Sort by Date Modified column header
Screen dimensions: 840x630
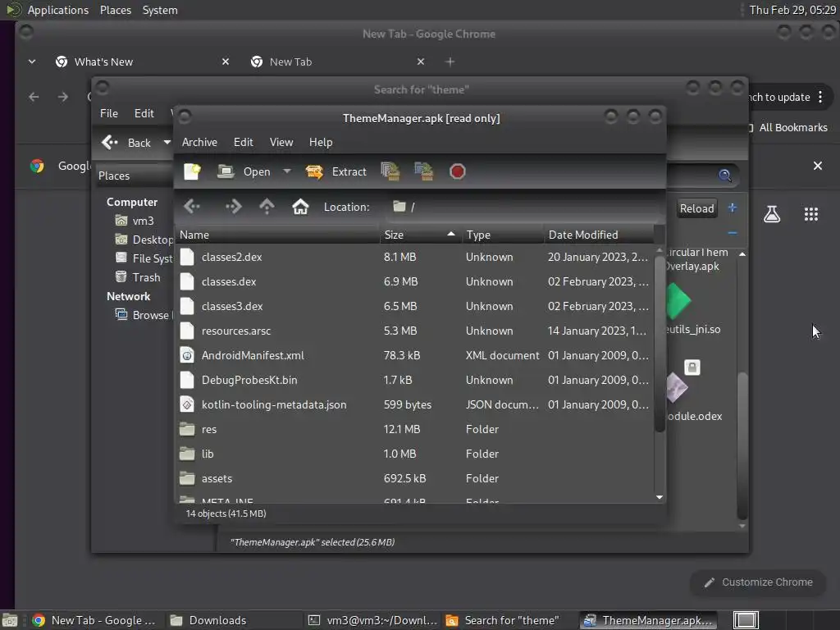pyautogui.click(x=599, y=235)
